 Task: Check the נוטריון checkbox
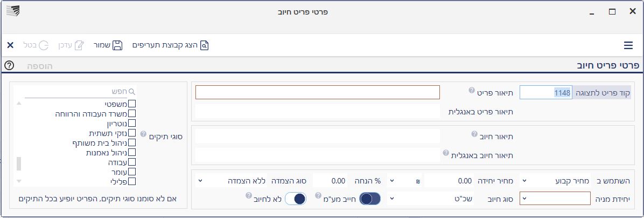click(132, 123)
